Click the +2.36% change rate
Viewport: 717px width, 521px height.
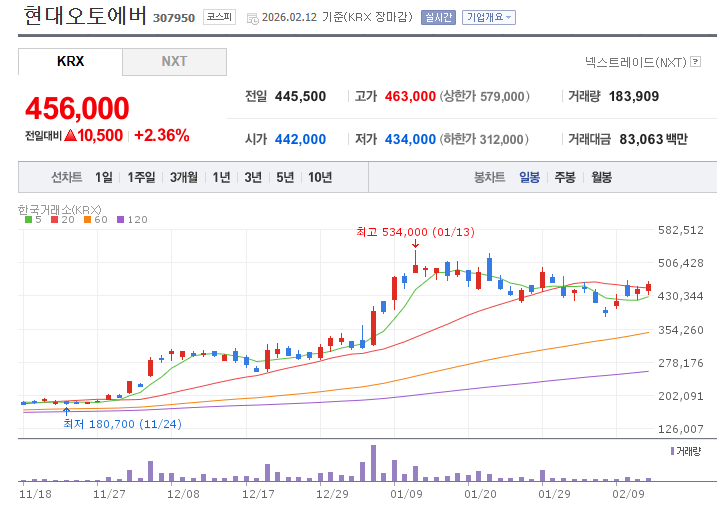162,135
